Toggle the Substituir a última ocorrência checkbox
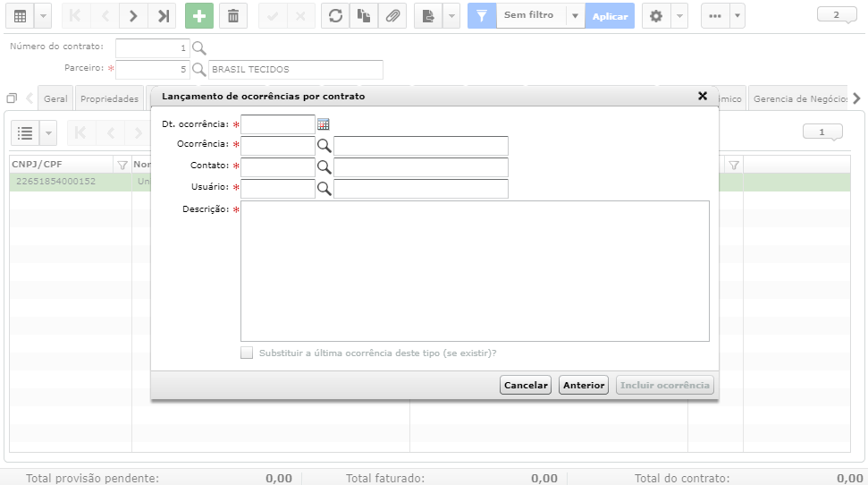 click(x=247, y=353)
